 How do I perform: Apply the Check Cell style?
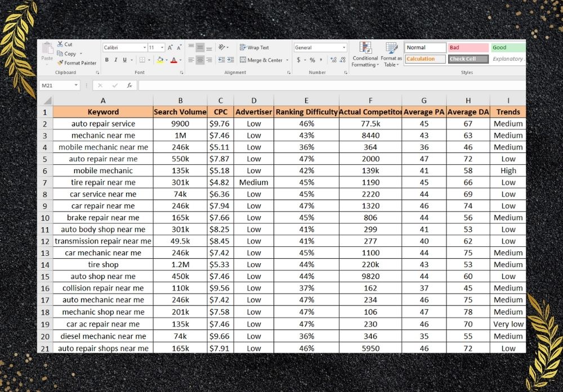pyautogui.click(x=468, y=59)
